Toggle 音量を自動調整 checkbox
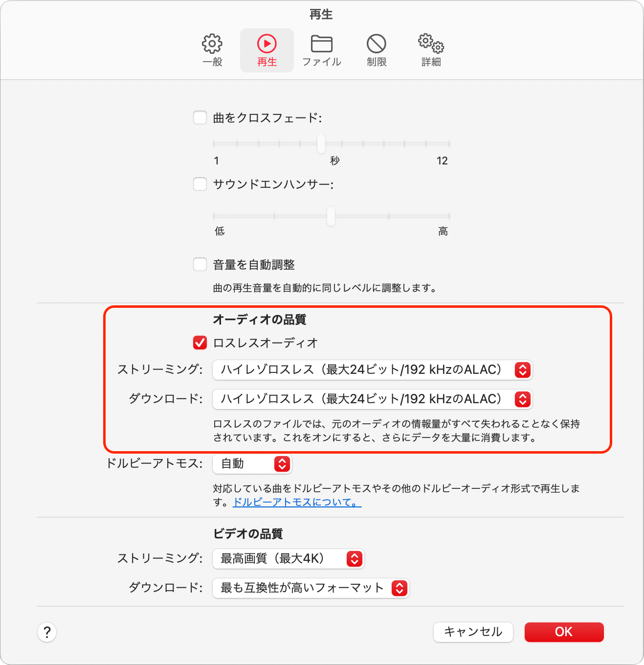 point(200,264)
